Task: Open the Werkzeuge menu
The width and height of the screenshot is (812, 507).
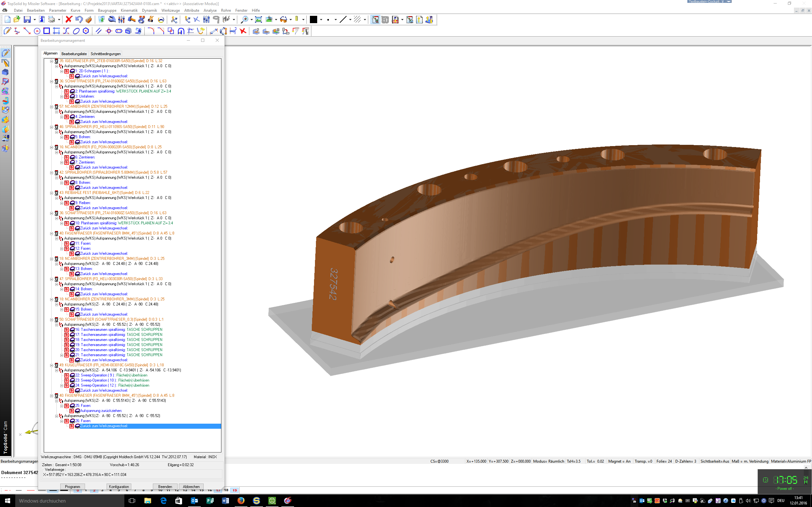Action: point(170,10)
